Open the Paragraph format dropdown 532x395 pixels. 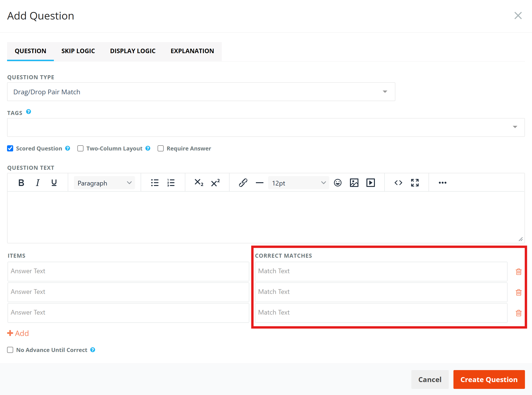[x=104, y=183]
